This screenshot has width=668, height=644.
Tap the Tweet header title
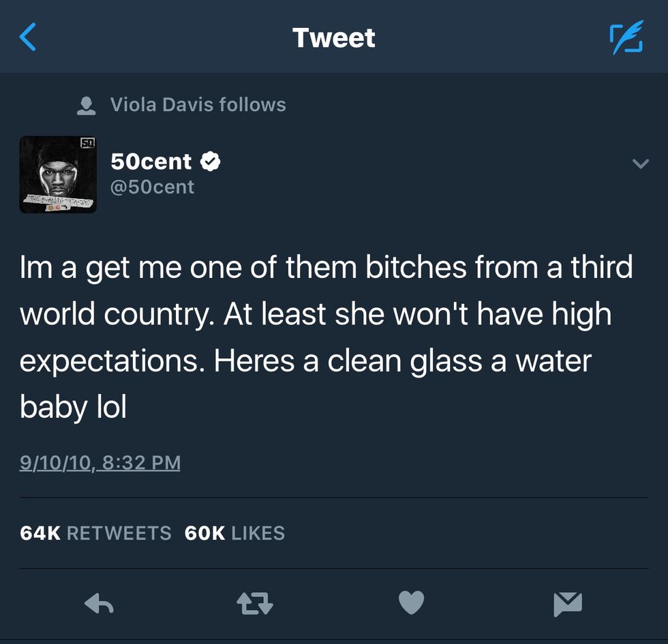pyautogui.click(x=333, y=37)
